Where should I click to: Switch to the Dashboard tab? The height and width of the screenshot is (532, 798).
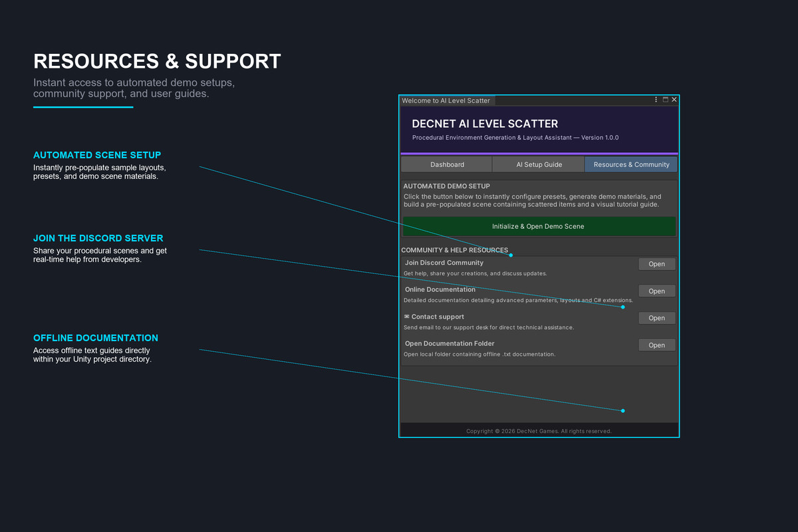[447, 164]
